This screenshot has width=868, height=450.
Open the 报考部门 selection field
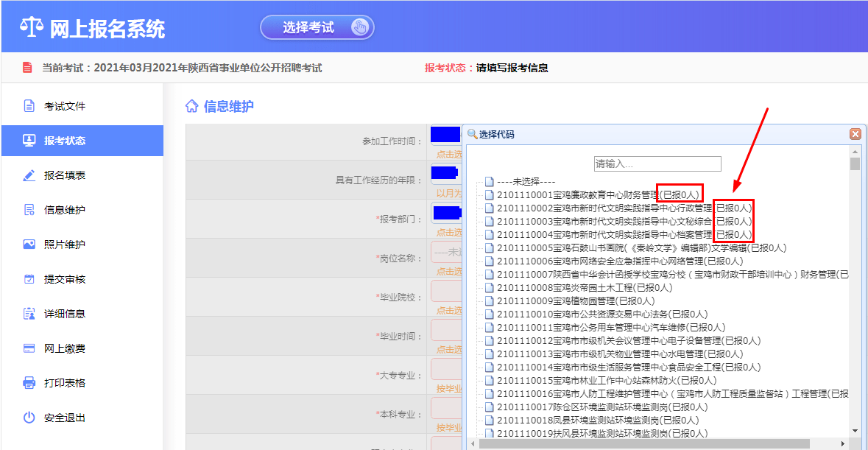446,214
